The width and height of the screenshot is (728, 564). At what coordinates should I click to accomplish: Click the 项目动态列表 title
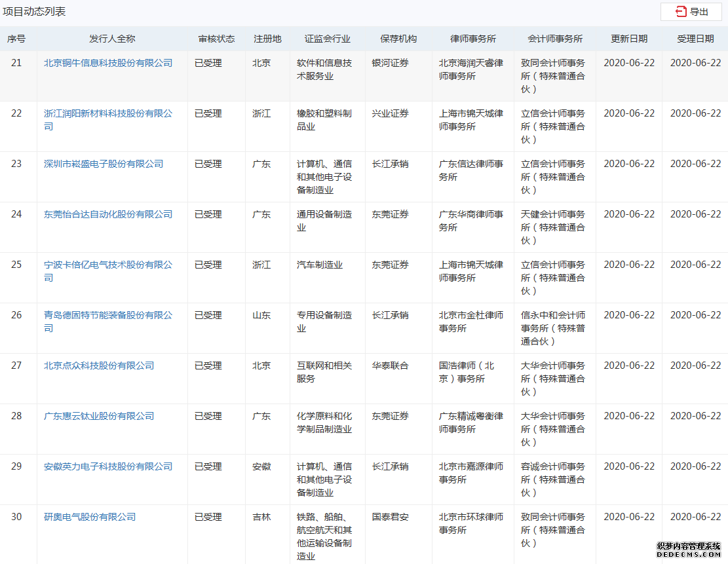pyautogui.click(x=34, y=11)
